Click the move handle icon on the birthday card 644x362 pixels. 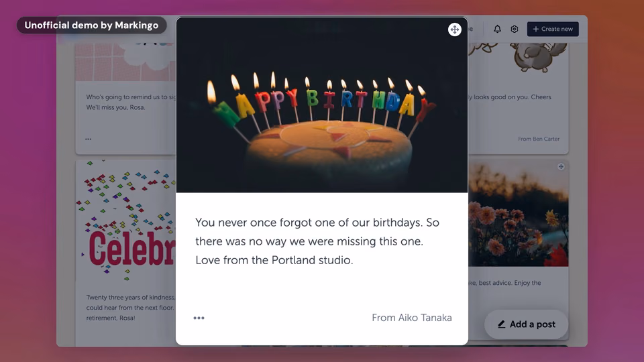[x=454, y=29]
